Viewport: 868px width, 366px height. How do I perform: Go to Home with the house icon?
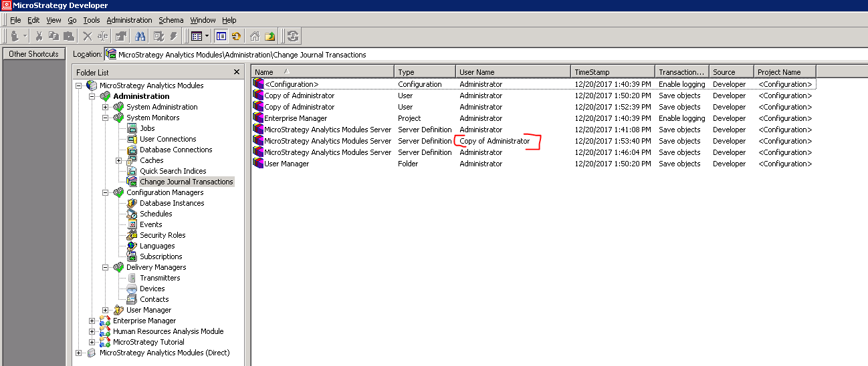click(255, 36)
